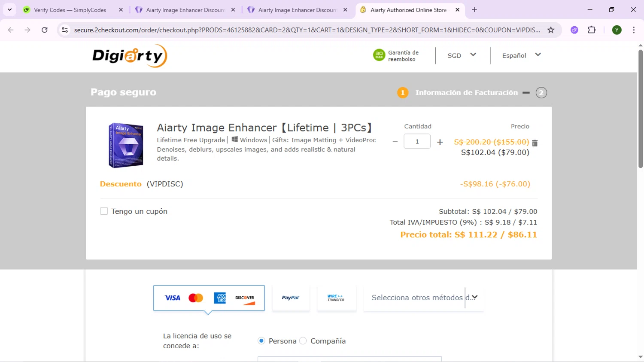
Task: Increase quantity with the plus button
Action: (x=440, y=142)
